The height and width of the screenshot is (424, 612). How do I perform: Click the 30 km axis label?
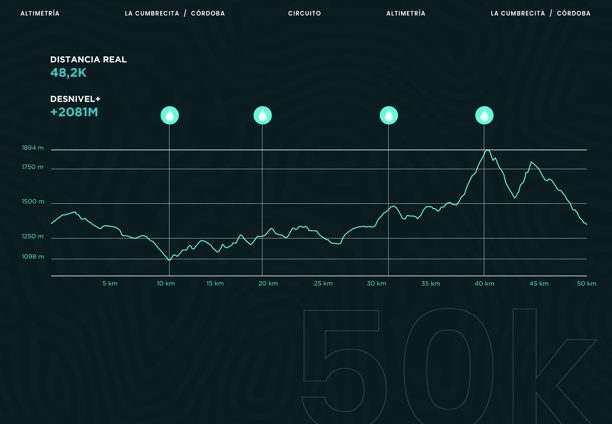(x=377, y=283)
